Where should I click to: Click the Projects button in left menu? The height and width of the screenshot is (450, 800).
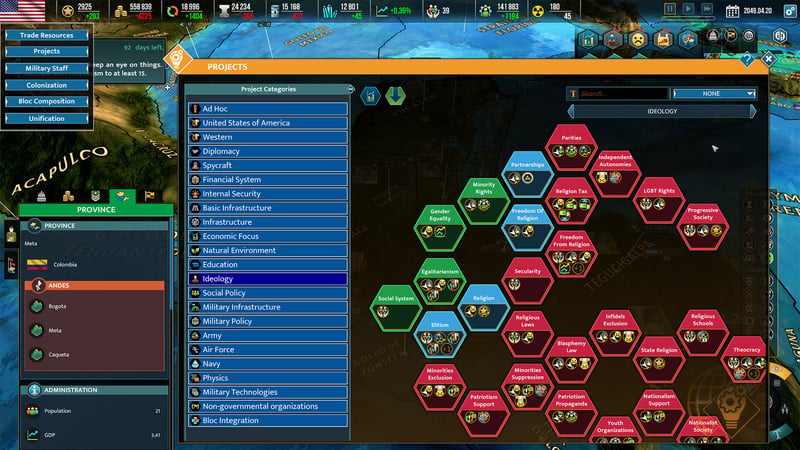pyautogui.click(x=46, y=51)
